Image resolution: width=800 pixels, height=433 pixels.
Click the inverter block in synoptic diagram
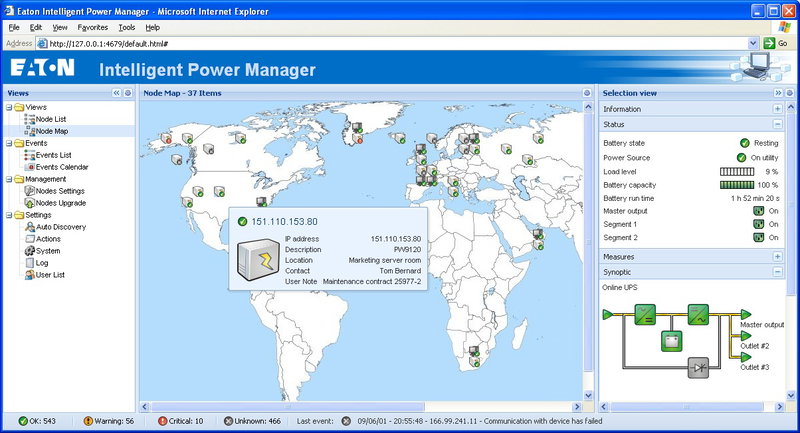pos(698,315)
